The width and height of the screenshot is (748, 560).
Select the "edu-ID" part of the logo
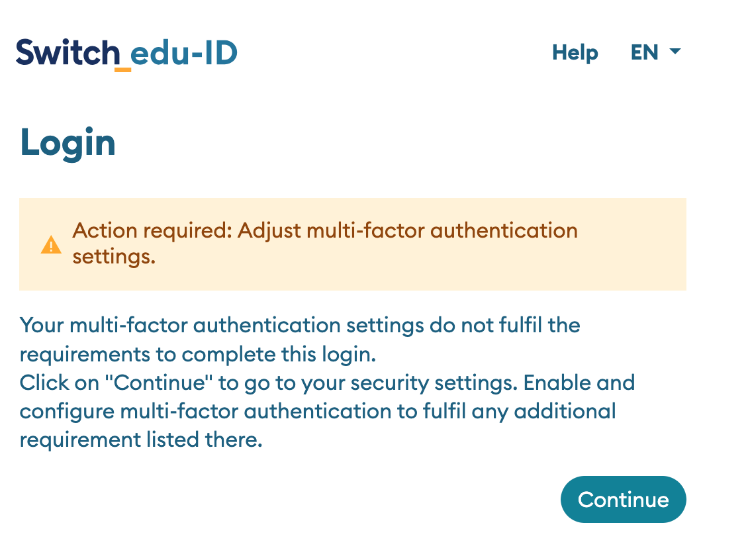pyautogui.click(x=184, y=53)
